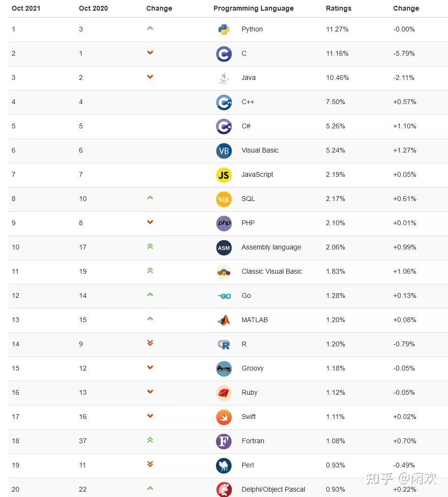Click the Delphi/Object Pascal language name
The height and width of the screenshot is (497, 448).
(273, 489)
